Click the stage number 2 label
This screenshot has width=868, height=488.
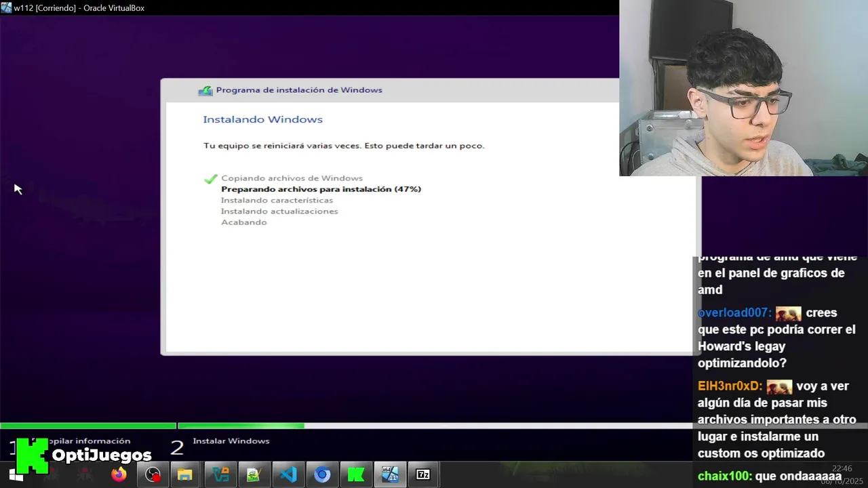(x=176, y=447)
